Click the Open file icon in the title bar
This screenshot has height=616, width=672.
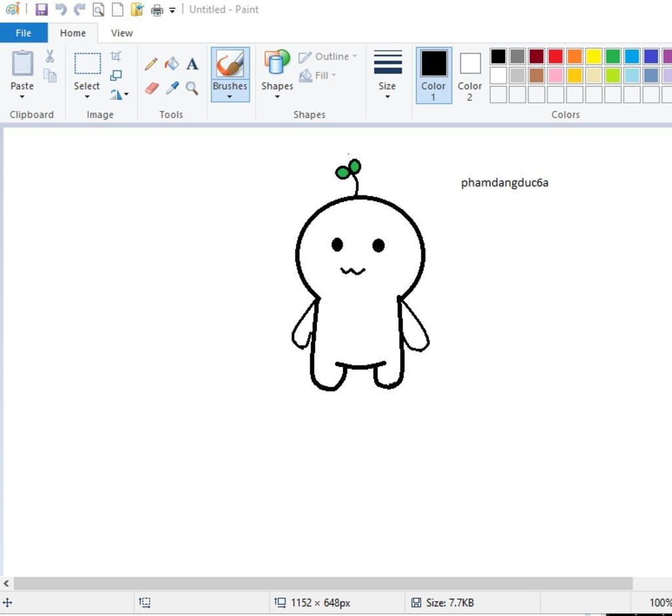(137, 9)
